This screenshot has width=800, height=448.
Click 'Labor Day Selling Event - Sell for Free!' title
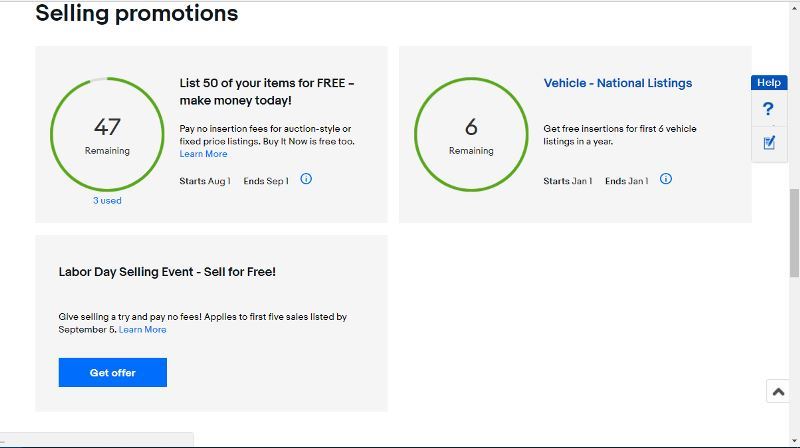point(167,272)
